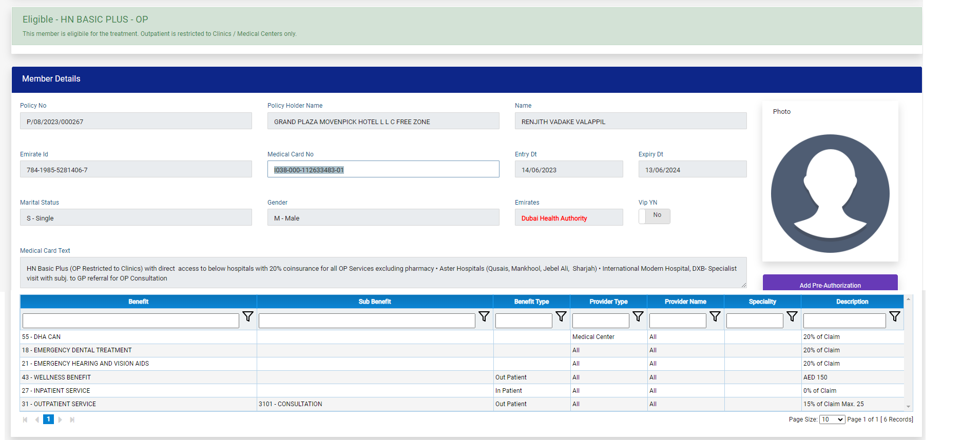Open the Page Size dropdown

tap(832, 419)
